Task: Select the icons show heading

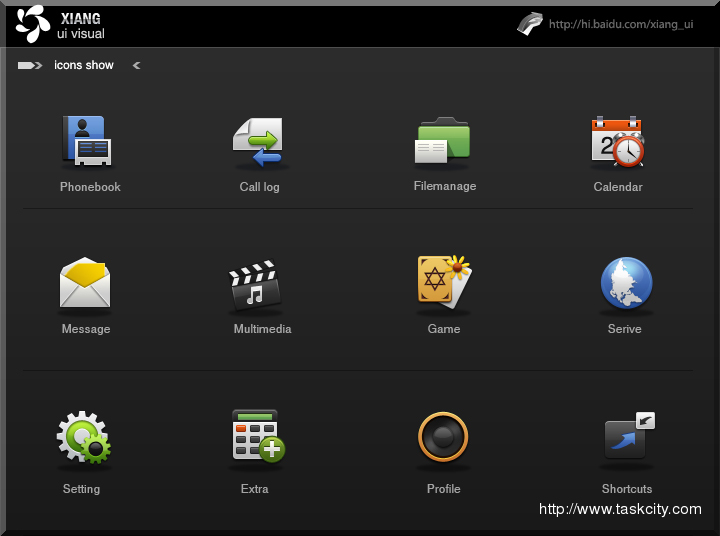Action: point(84,66)
